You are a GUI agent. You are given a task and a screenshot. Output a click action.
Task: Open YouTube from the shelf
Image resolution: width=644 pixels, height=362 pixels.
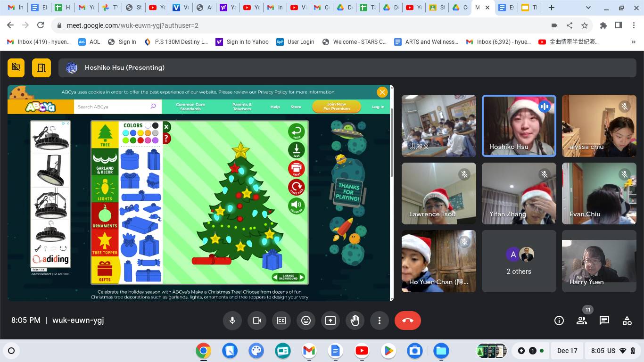[x=362, y=351]
